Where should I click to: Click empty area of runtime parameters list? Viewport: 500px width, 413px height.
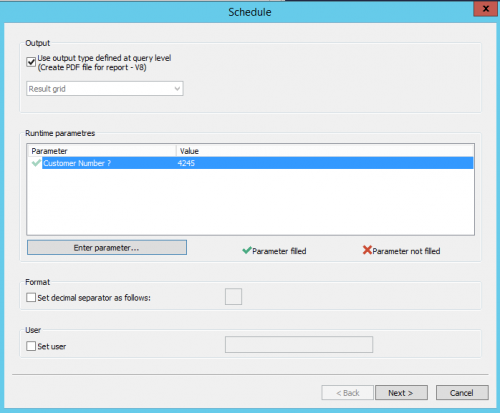point(250,202)
